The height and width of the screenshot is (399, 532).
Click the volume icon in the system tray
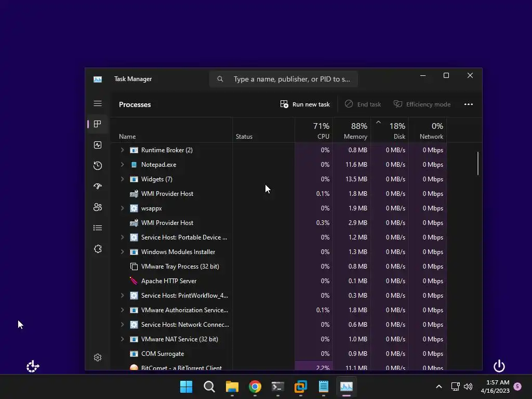[x=468, y=387]
